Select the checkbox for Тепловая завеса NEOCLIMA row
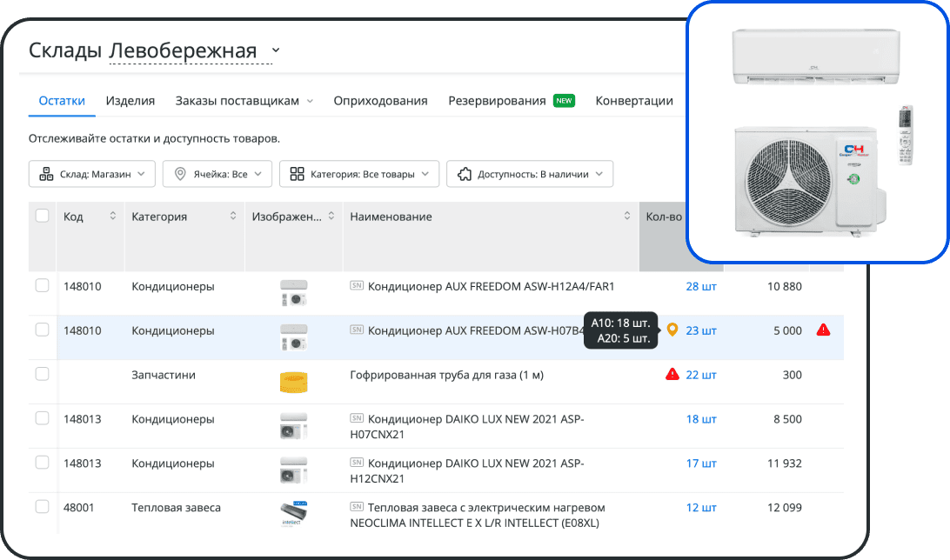 point(41,507)
